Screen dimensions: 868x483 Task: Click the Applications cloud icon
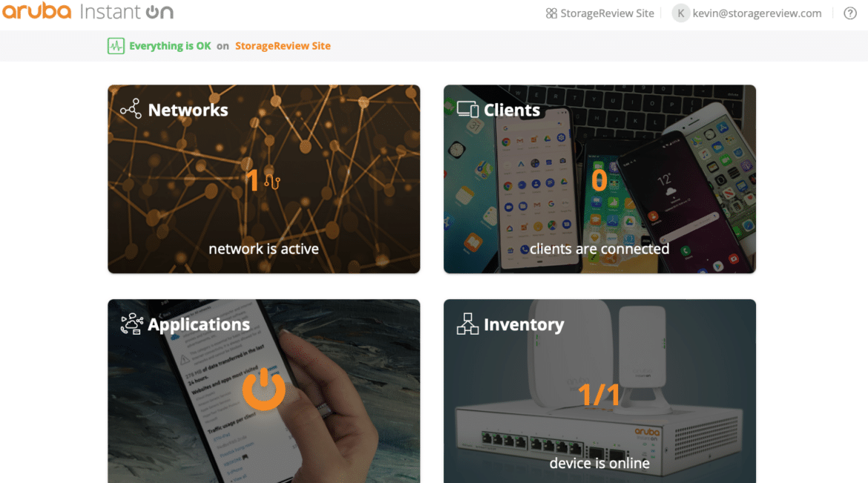(x=132, y=324)
